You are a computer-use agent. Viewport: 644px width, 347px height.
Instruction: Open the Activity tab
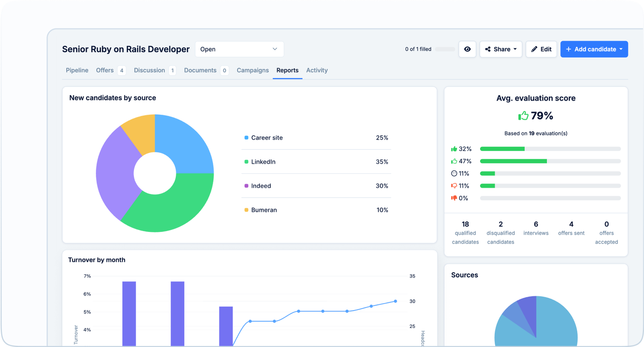[x=317, y=70]
